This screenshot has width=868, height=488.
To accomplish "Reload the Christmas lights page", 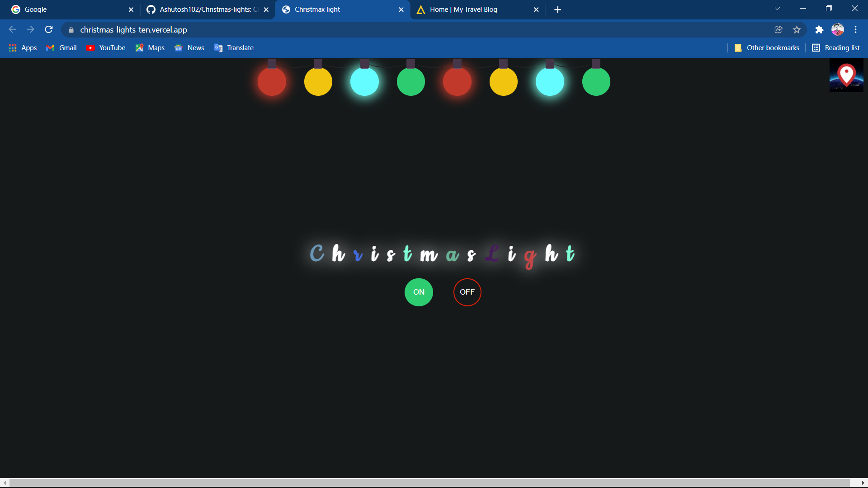I will click(48, 29).
